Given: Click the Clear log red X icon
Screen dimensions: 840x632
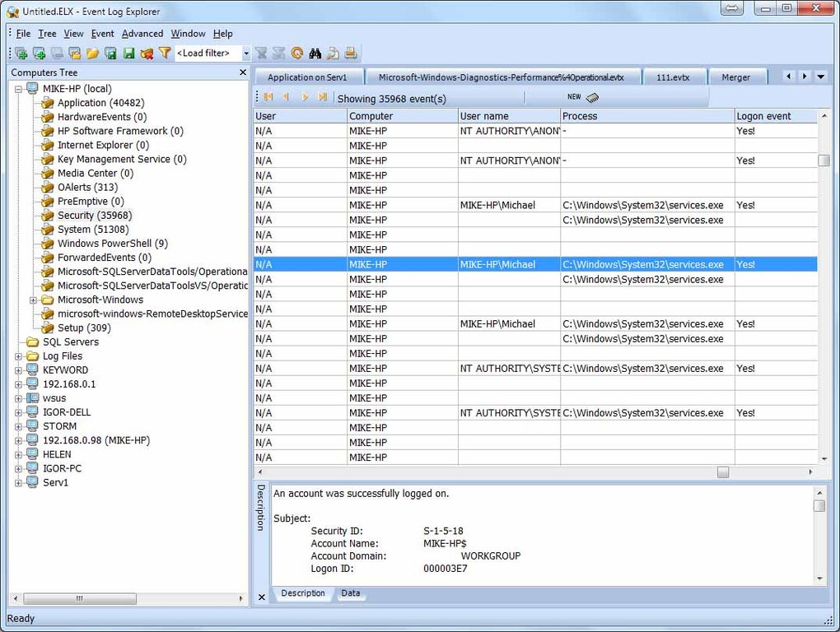Looking at the screenshot, I should pyautogui.click(x=147, y=53).
